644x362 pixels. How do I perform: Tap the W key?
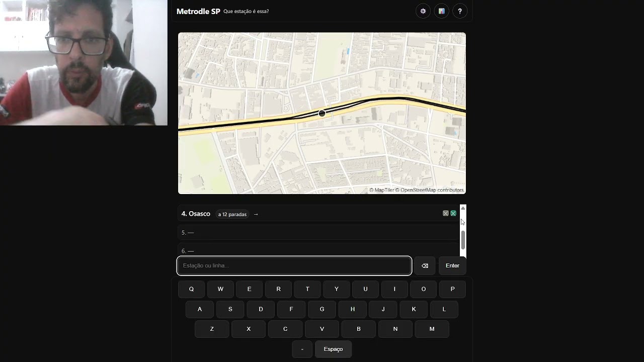pos(220,289)
